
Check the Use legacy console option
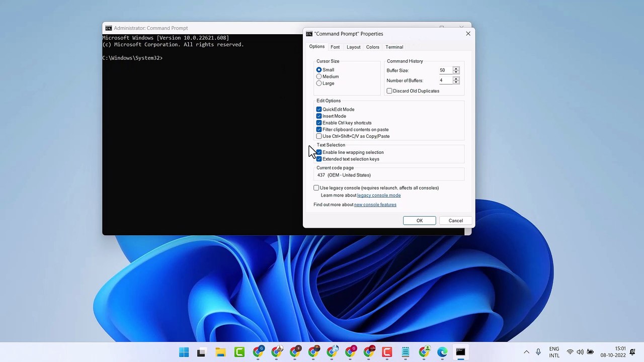point(316,188)
